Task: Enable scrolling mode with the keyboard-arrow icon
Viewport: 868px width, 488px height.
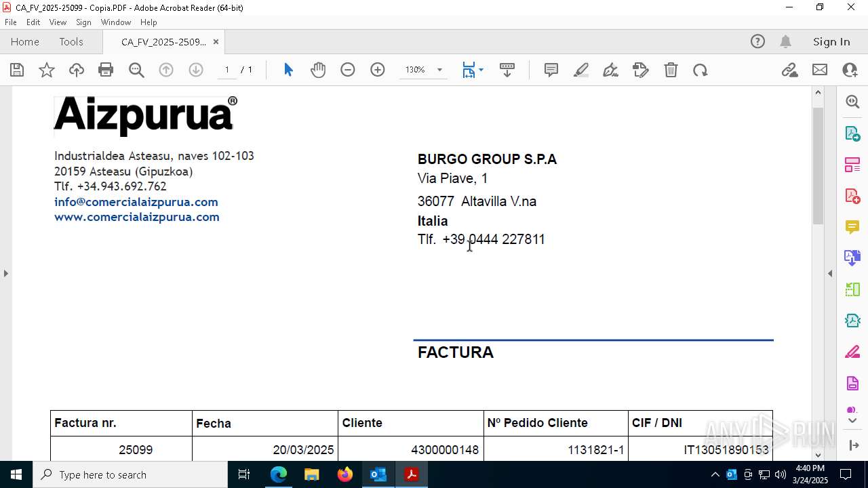Action: point(507,70)
